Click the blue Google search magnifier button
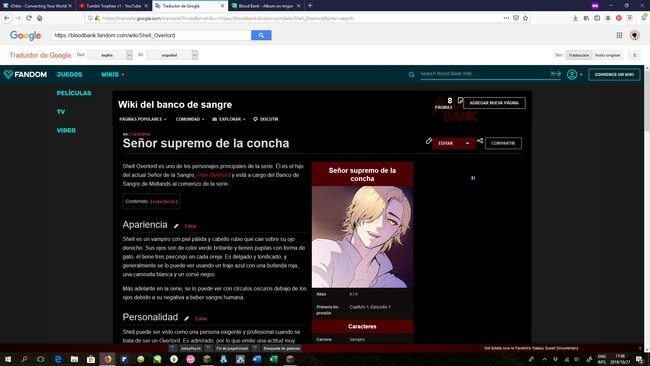650x366 pixels. [261, 35]
